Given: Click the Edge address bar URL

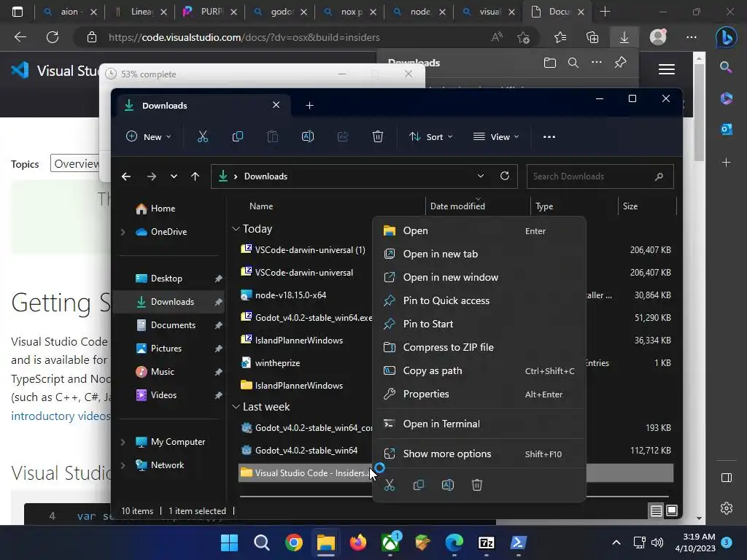Looking at the screenshot, I should tap(244, 37).
